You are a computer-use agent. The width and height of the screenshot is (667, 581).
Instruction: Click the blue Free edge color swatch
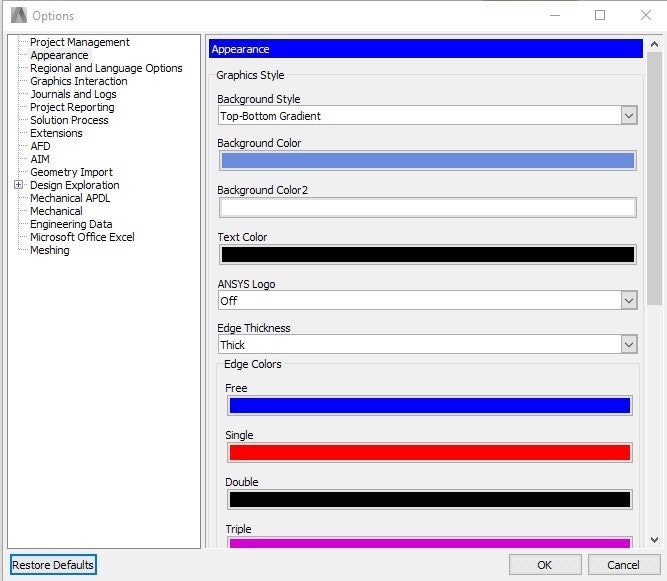[430, 405]
